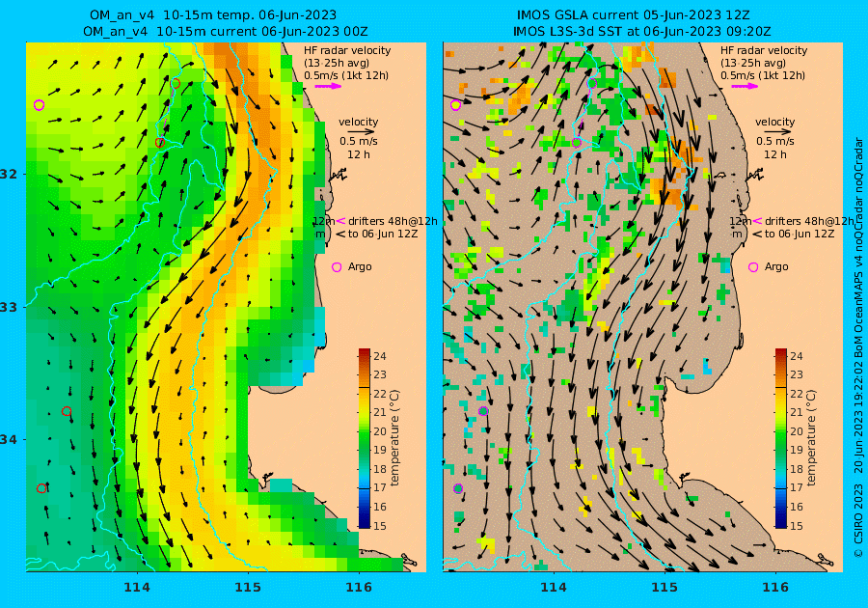
Task: Click longitude label '114' under OM_an_v4 map
Action: tap(137, 588)
